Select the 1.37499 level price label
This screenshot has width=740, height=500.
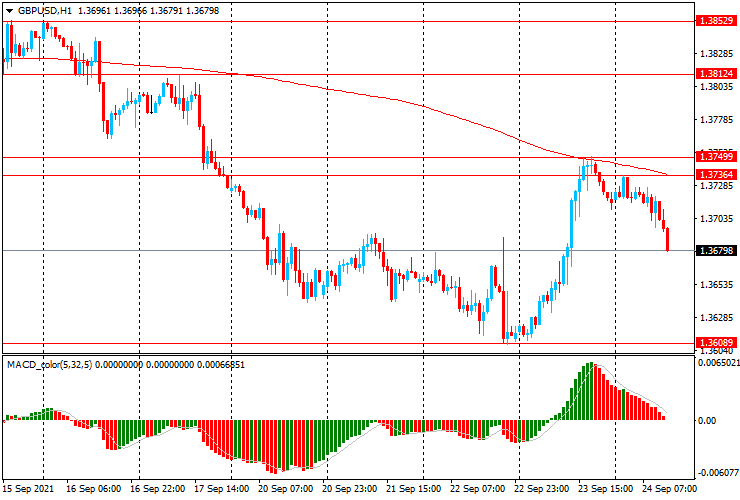click(x=716, y=156)
